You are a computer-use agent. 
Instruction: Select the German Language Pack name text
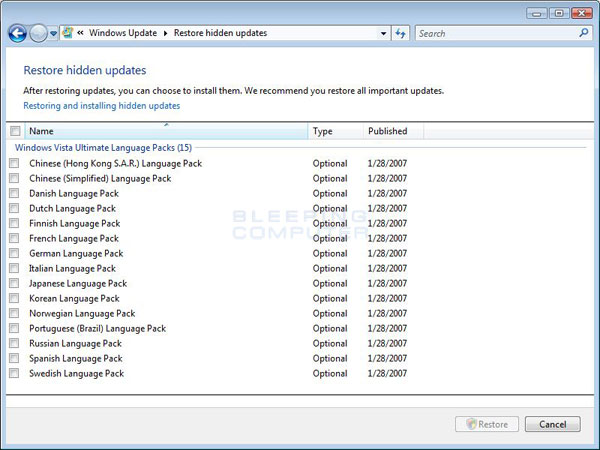coord(76,254)
